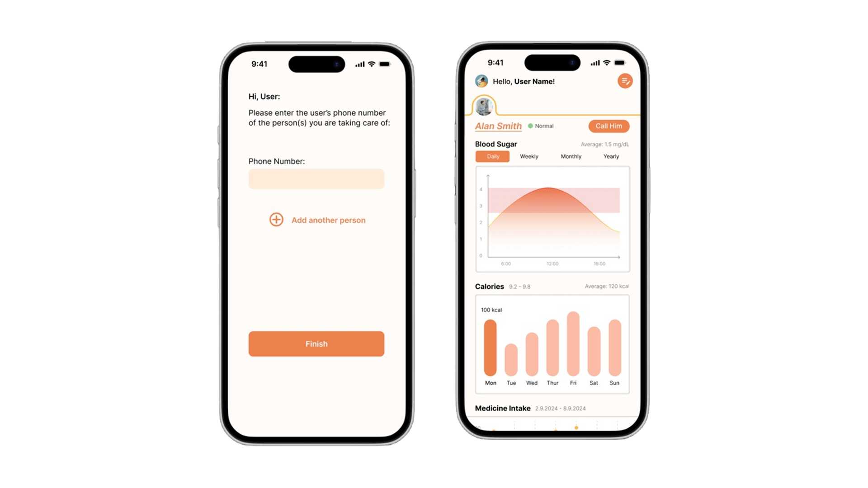Viewport: 868px width, 488px height.
Task: Click the Add another person icon
Action: pos(275,220)
